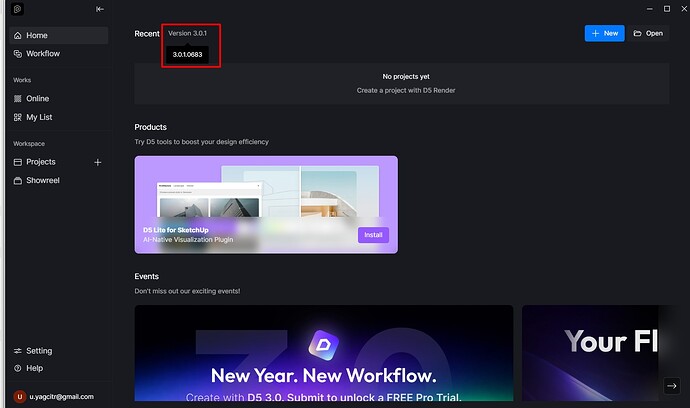Open the Projects workspace

(x=41, y=162)
